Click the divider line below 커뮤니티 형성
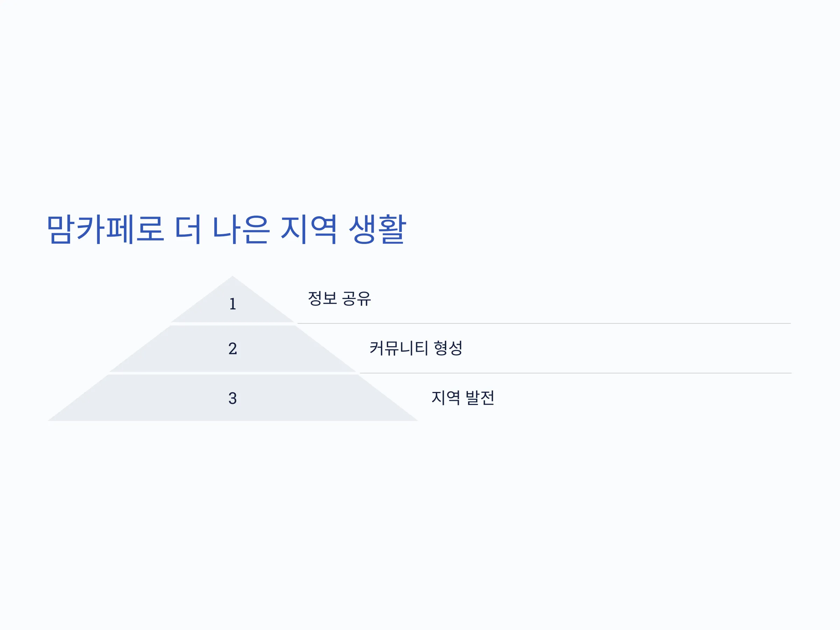Screen dimensions: 840x630 point(575,373)
